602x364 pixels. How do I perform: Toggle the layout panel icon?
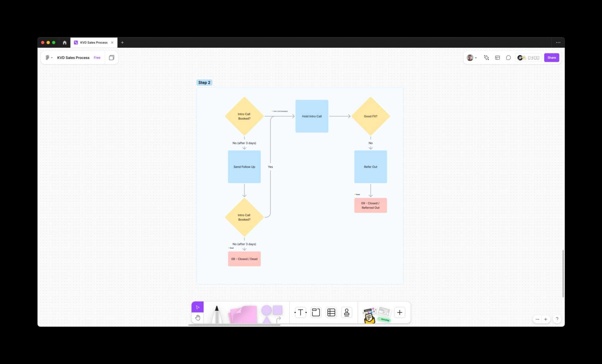[x=497, y=58]
